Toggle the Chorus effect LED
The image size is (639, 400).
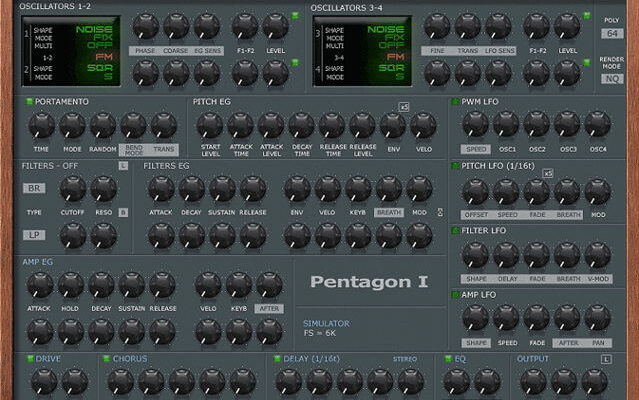(105, 358)
